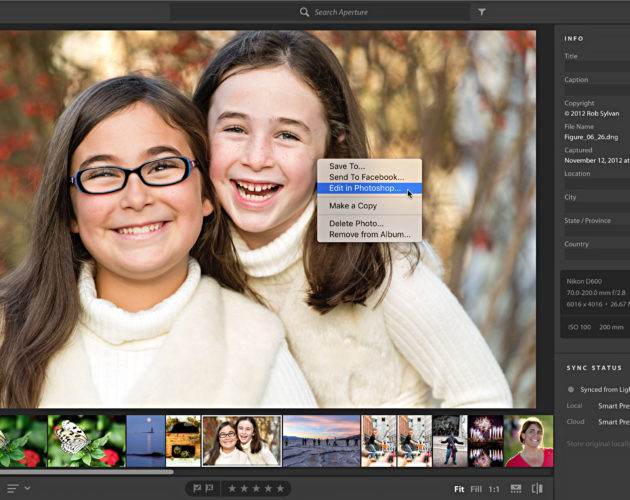Select the white butterfly thumbnail
The image size is (630, 500).
(87, 441)
